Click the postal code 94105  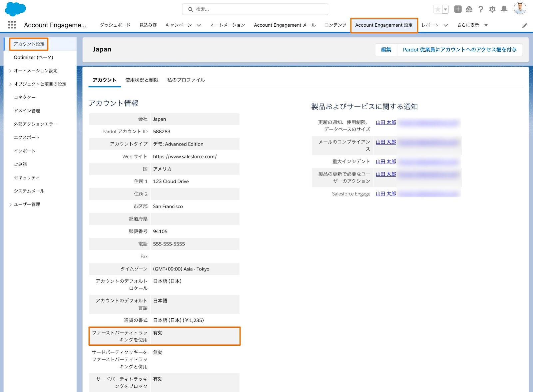point(160,231)
